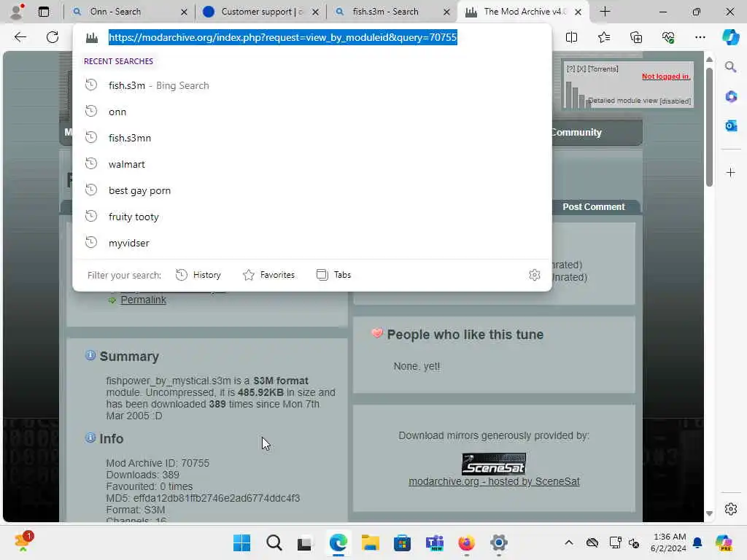Select recent search myvidser
The height and width of the screenshot is (560, 747).
coord(312,243)
